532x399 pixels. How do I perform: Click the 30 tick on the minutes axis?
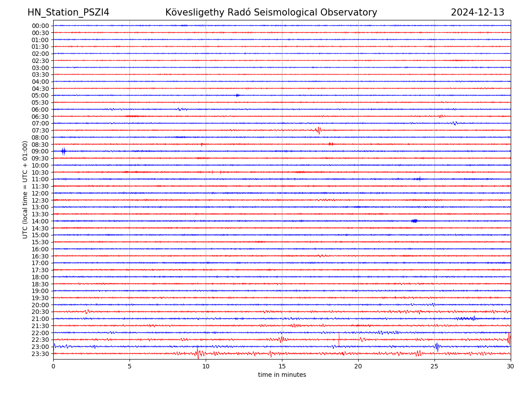510,366
